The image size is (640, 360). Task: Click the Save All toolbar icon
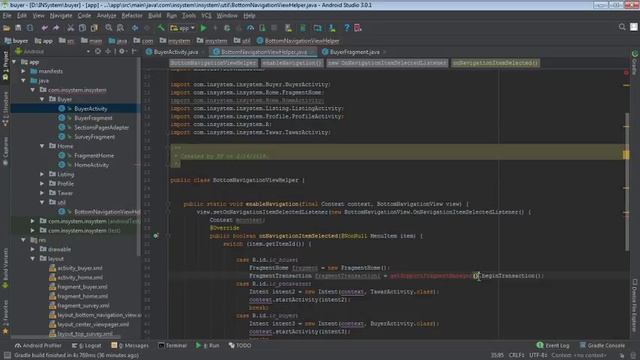(18, 28)
